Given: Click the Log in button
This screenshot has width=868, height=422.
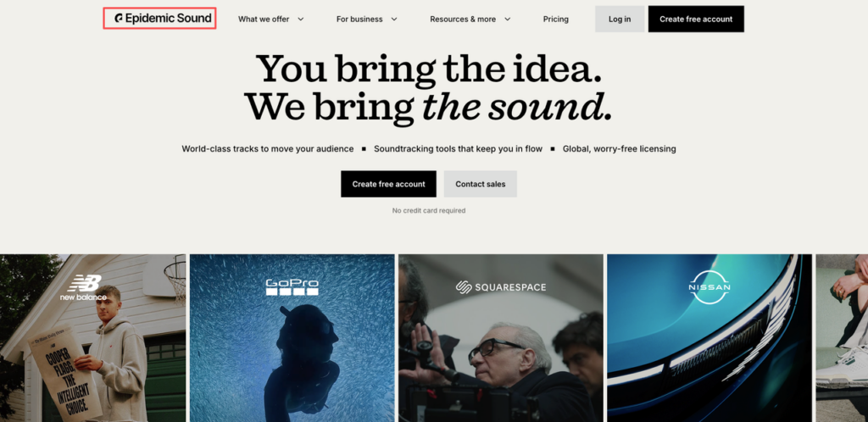Looking at the screenshot, I should click(x=620, y=19).
